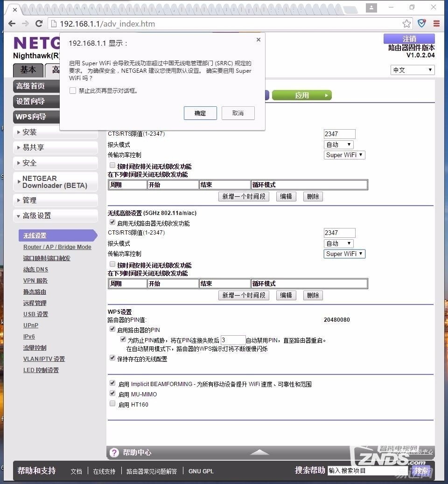Click the browser reload icon

39,24
